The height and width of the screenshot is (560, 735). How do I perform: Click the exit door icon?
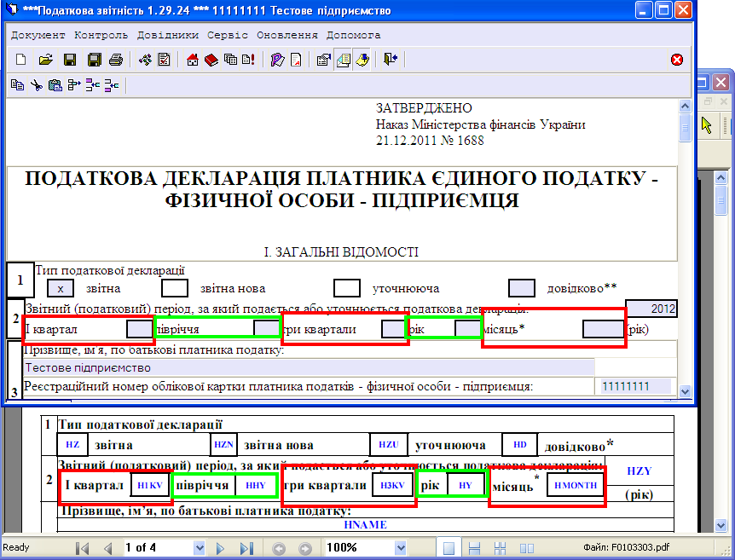(x=391, y=60)
